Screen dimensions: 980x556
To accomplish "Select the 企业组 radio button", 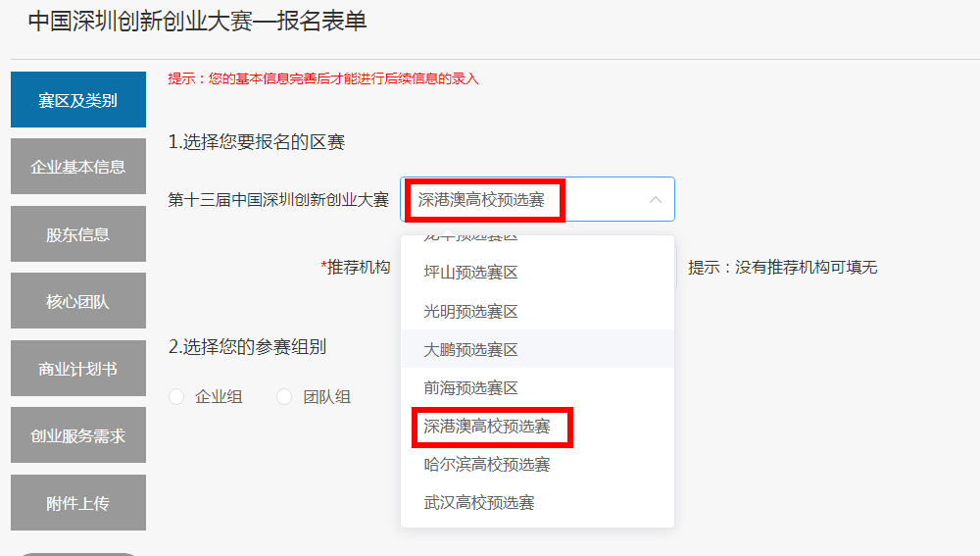I will tap(177, 397).
